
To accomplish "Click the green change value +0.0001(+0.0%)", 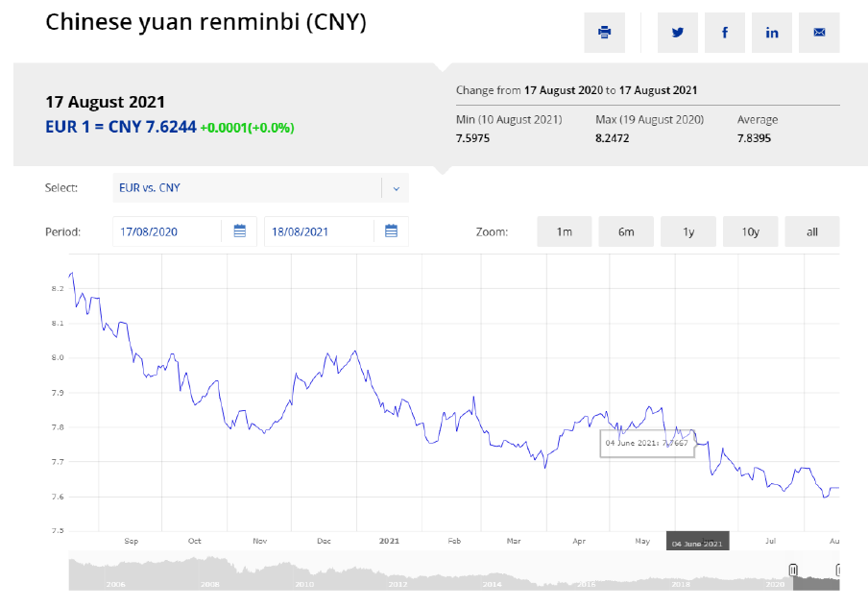I will click(247, 128).
